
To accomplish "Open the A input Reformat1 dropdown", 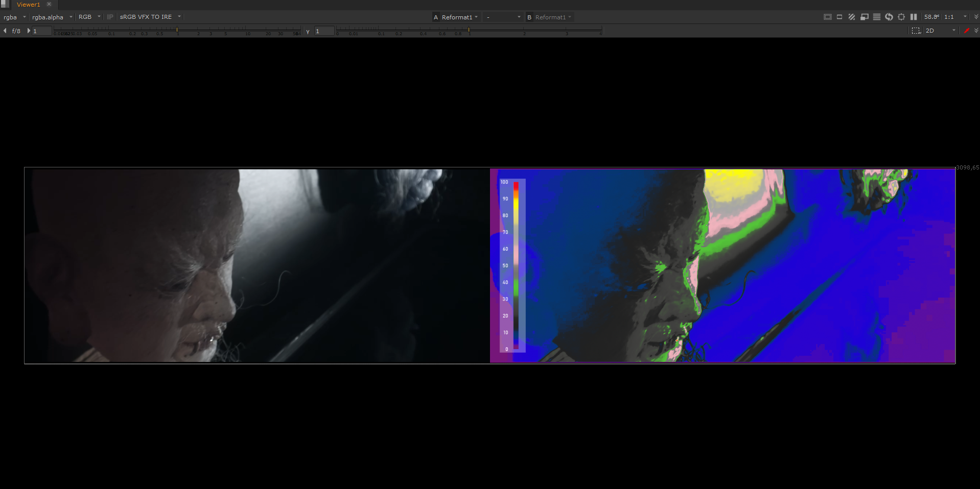I will click(456, 17).
